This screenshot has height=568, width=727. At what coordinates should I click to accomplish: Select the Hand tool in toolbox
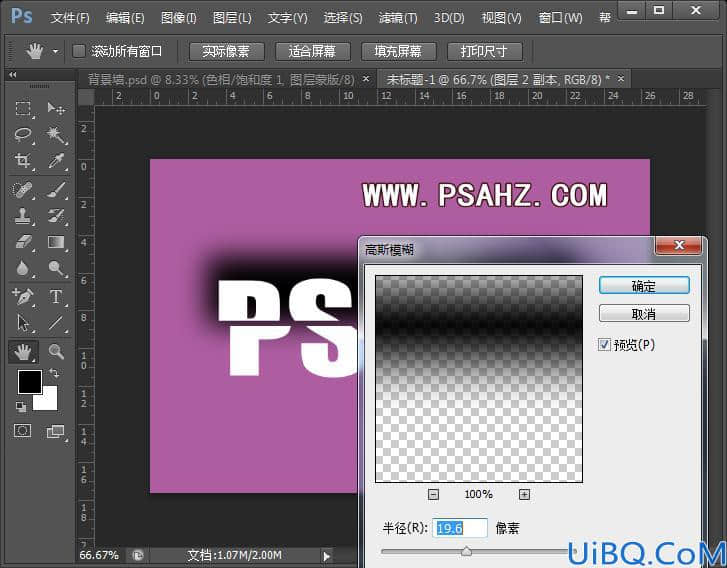pyautogui.click(x=23, y=351)
